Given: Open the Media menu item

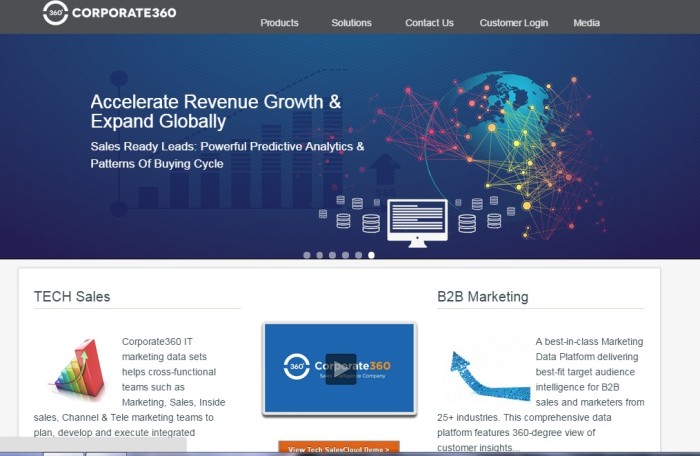Looking at the screenshot, I should tap(587, 23).
